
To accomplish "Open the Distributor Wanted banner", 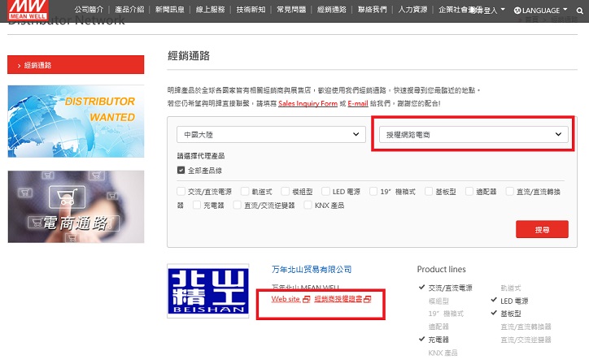I will (76, 119).
